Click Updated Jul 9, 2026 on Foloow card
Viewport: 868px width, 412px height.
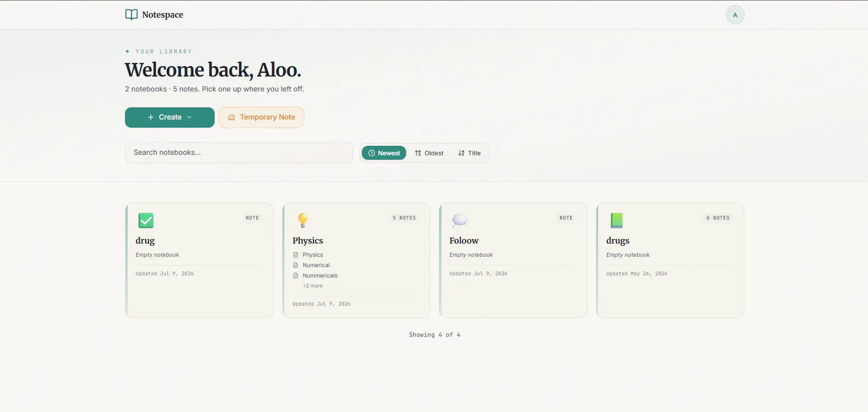478,273
